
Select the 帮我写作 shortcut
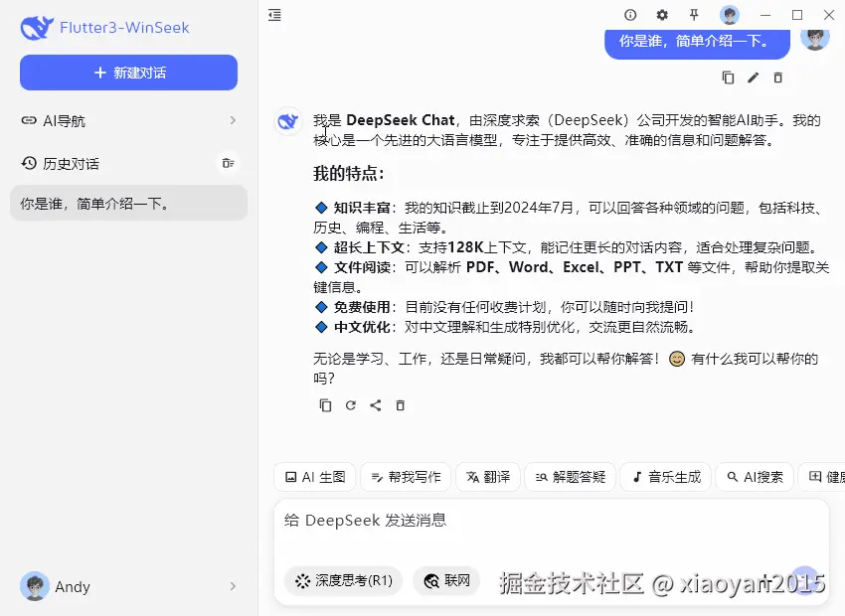point(406,477)
